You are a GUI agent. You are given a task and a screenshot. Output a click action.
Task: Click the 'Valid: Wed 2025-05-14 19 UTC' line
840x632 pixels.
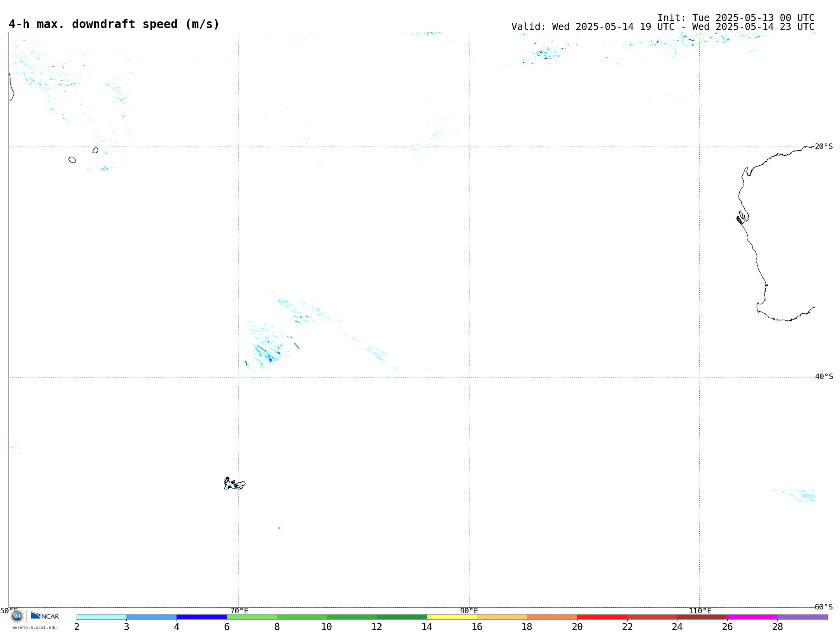tap(663, 27)
